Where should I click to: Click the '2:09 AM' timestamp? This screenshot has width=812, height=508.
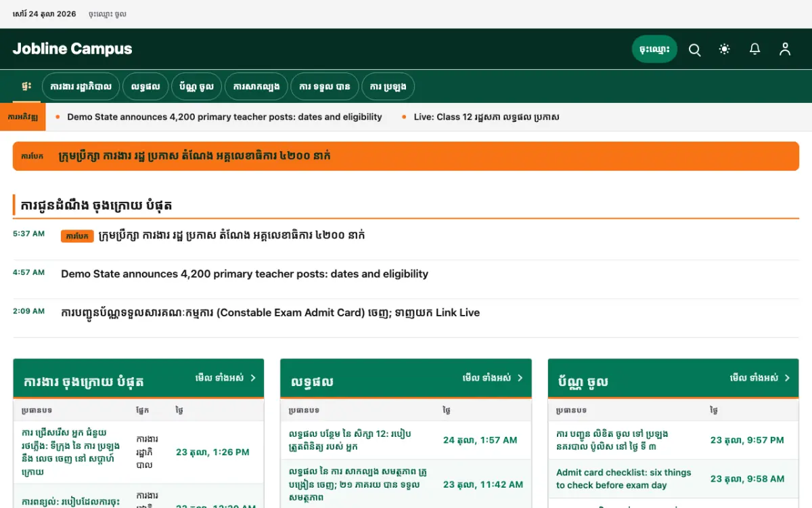coord(28,312)
